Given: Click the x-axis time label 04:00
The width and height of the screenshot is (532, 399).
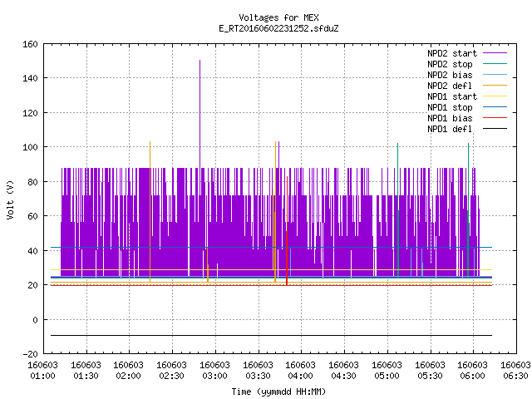Looking at the screenshot, I should click(300, 376).
